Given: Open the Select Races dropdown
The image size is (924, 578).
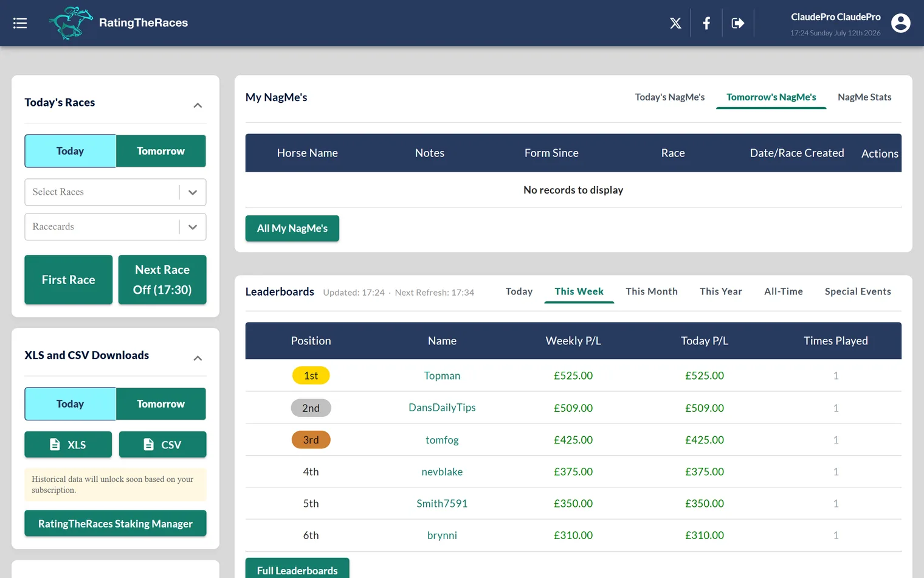Looking at the screenshot, I should (x=115, y=192).
